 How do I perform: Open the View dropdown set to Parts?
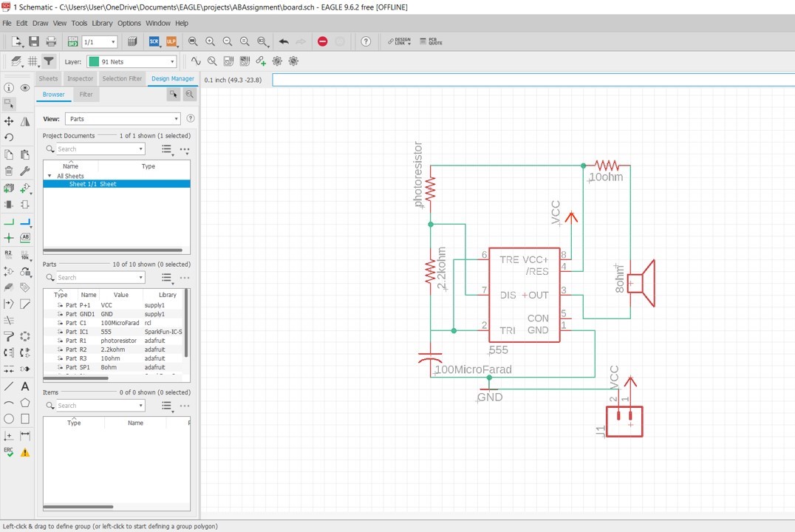point(123,119)
